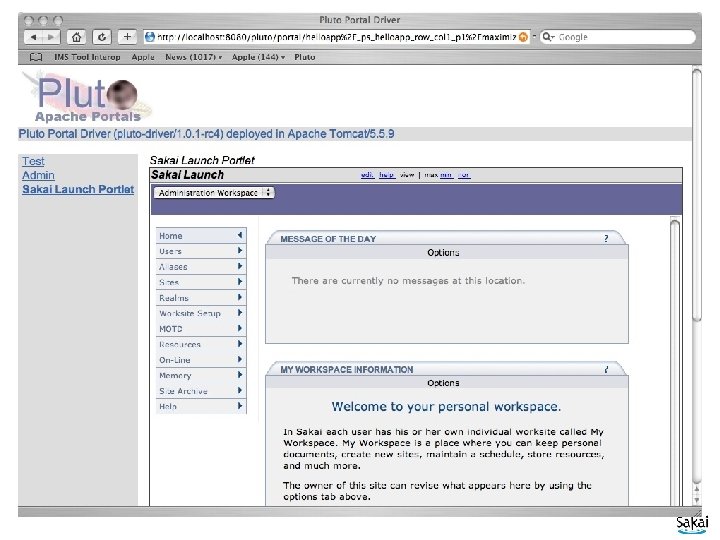Click the 'Sakai Launch' portlet title bar text
Image resolution: width=720 pixels, height=540 pixels.
187,175
